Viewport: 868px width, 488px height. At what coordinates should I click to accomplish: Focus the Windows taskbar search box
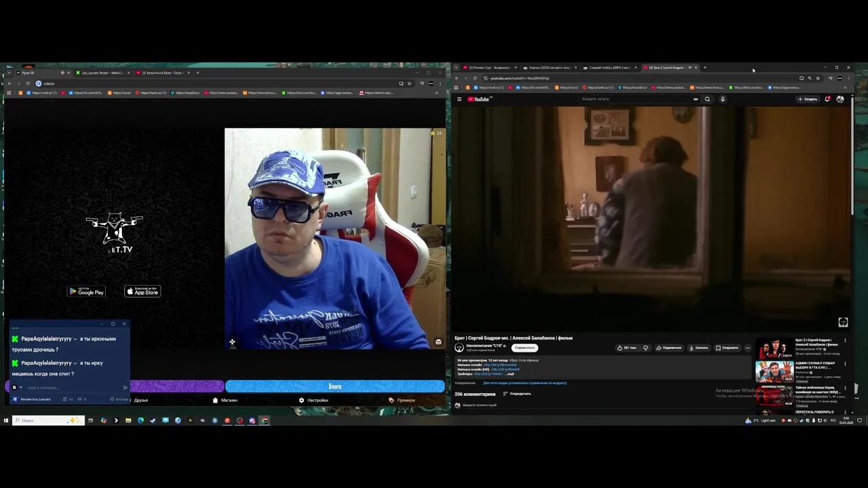(x=48, y=420)
